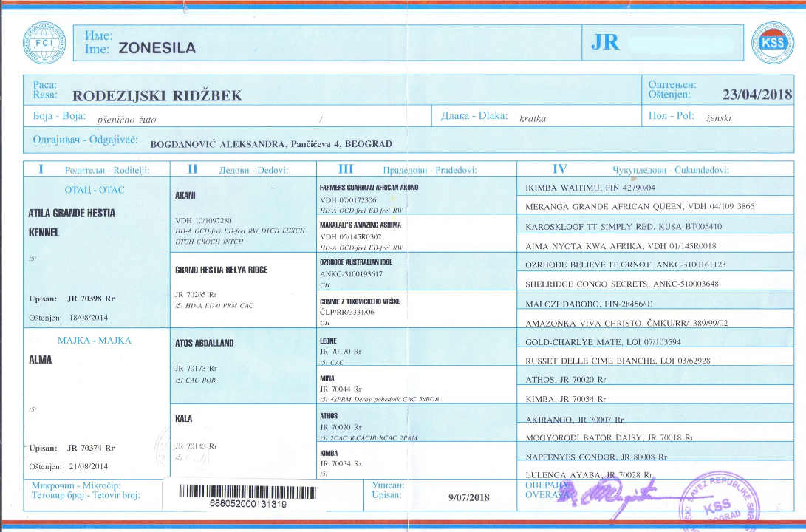Select the sire ATILA GRANDE HESTIA KENNEL

coord(72,222)
